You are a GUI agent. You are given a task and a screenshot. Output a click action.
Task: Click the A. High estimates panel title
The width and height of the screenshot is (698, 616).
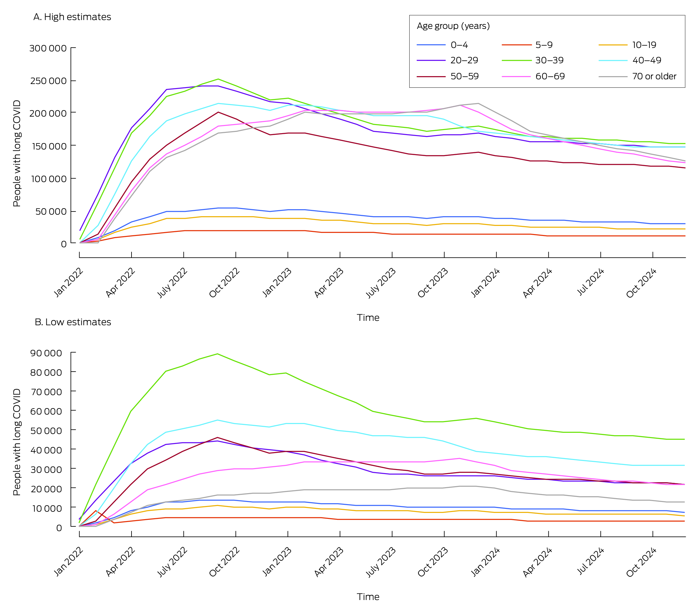[72, 17]
